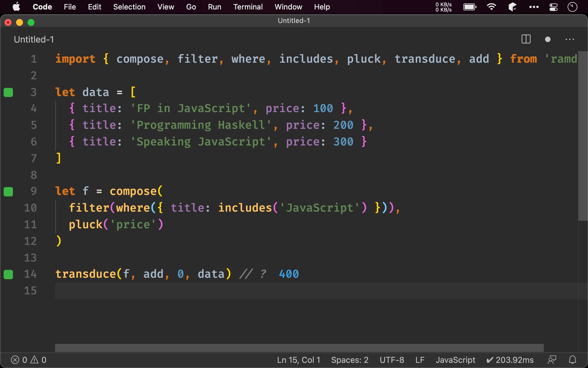Open the Wi-Fi menu bar icon
588x368 pixels.
point(492,7)
